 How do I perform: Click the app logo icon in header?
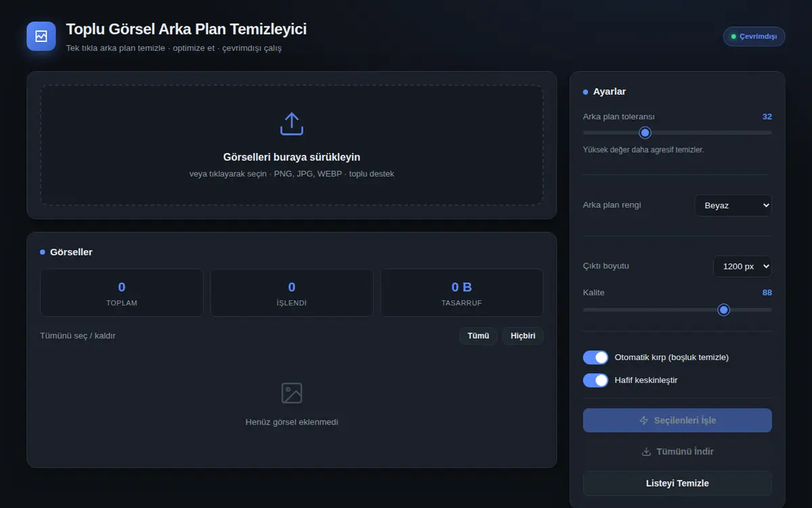[x=41, y=36]
